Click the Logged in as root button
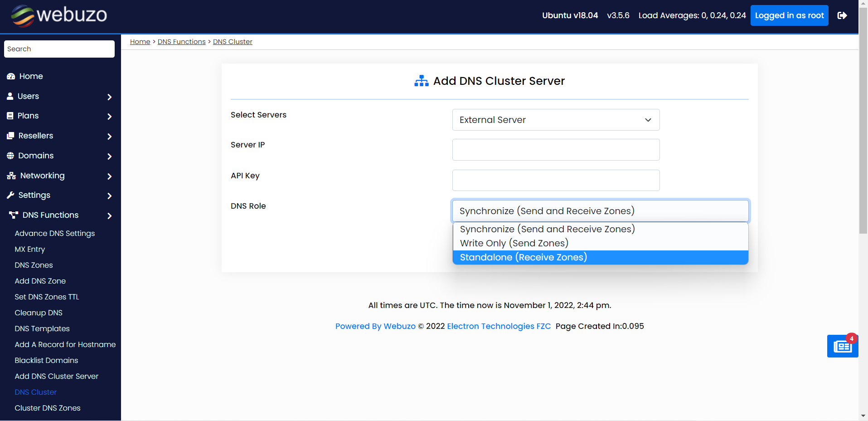868x421 pixels. coord(789,15)
